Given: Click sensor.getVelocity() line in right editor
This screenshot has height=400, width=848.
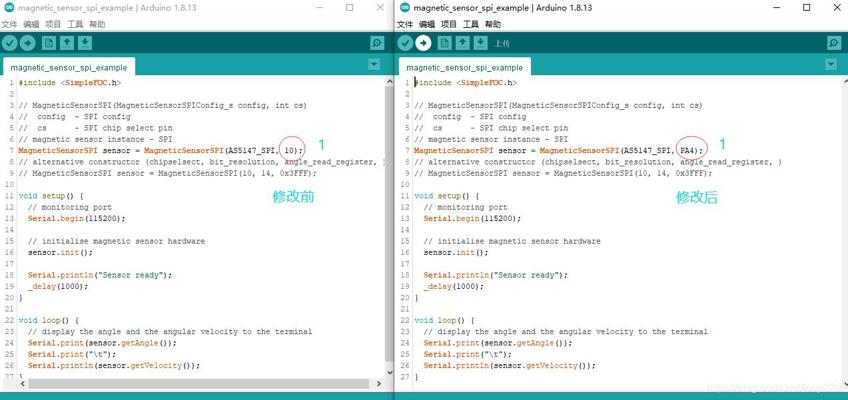Looking at the screenshot, I should click(509, 366).
